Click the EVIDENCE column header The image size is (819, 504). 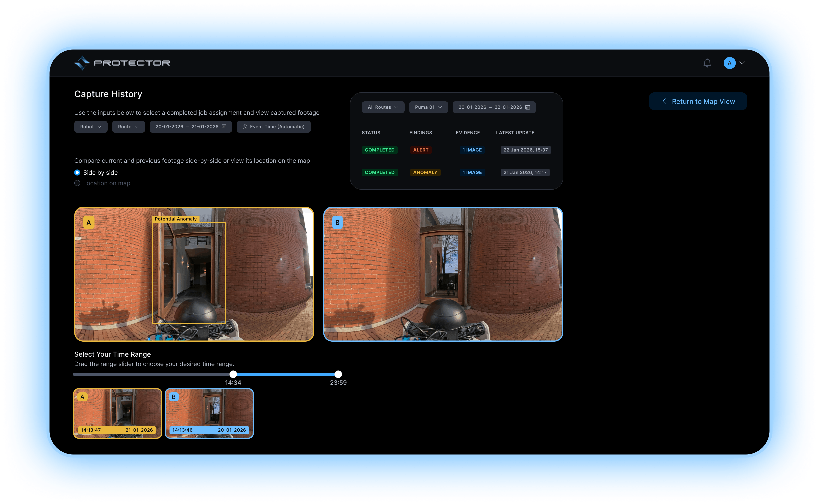pyautogui.click(x=468, y=133)
